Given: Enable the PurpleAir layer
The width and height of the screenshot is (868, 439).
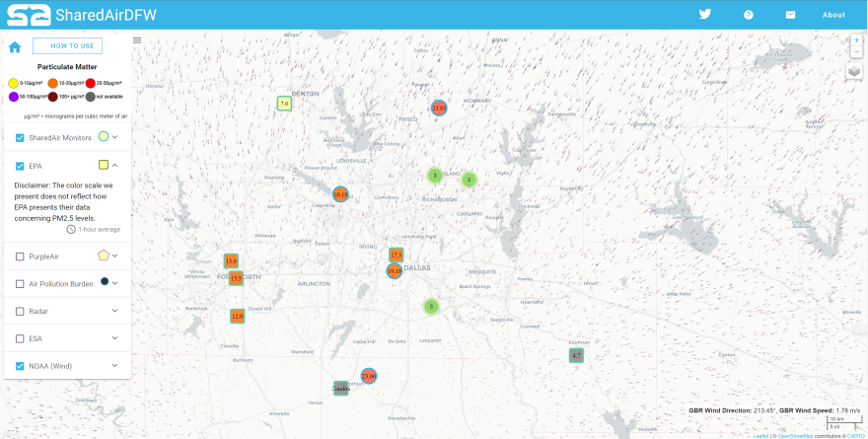Looking at the screenshot, I should [20, 256].
